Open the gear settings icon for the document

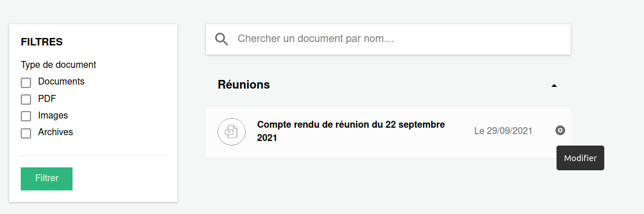(560, 131)
